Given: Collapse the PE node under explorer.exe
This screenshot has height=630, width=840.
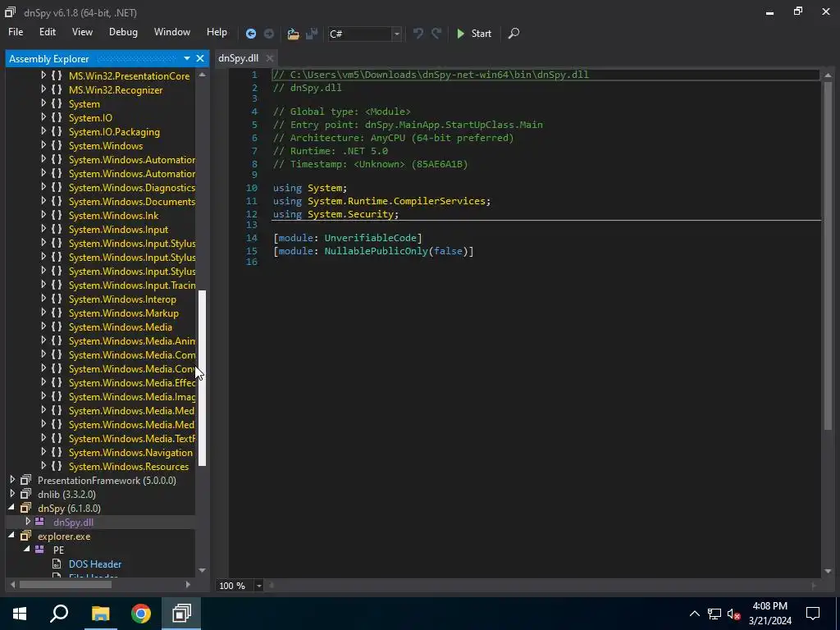Looking at the screenshot, I should (27, 549).
